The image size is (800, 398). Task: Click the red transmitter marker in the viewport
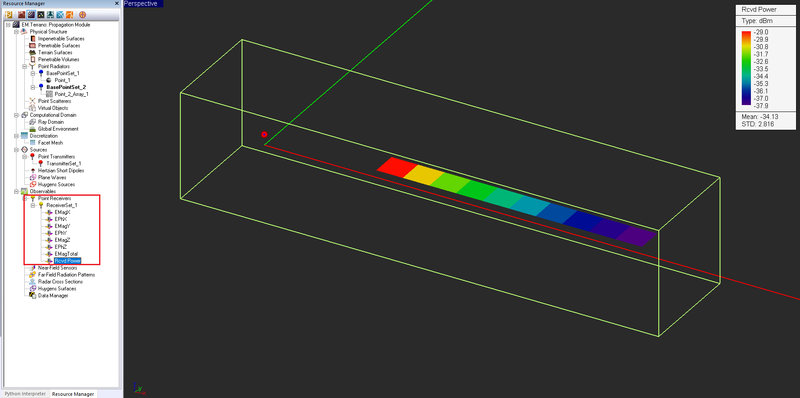[264, 135]
